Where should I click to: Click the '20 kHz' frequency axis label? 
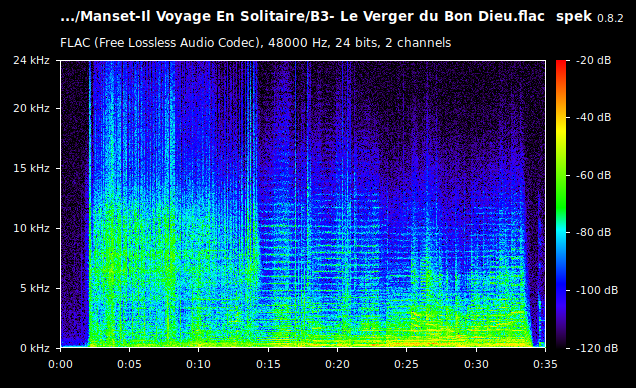pyautogui.click(x=31, y=108)
